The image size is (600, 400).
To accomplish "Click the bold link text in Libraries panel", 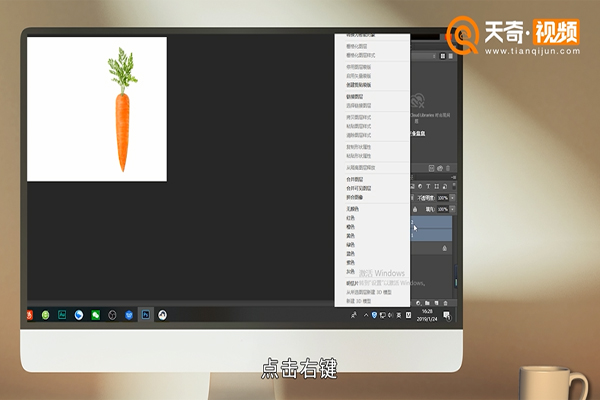I will [x=418, y=134].
